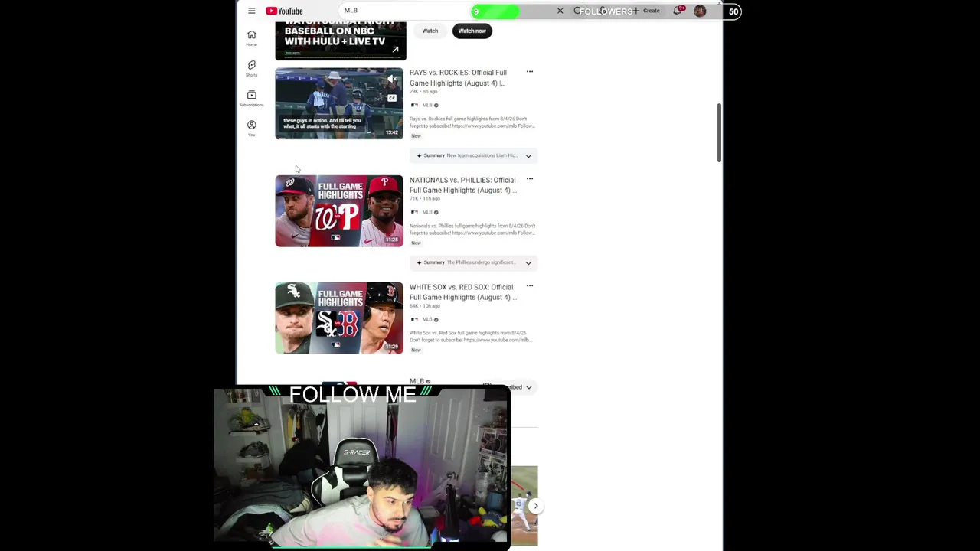Open the White Sox vs. Red Sox title

point(463,292)
